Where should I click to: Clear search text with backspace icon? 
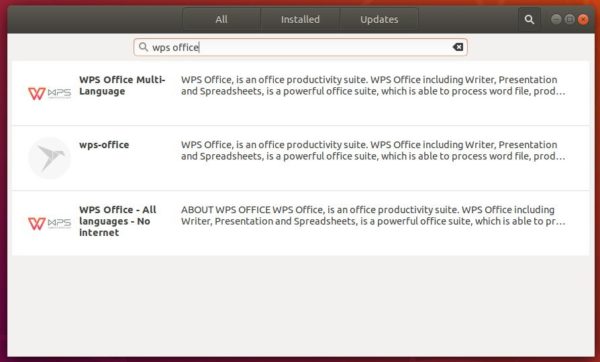458,47
